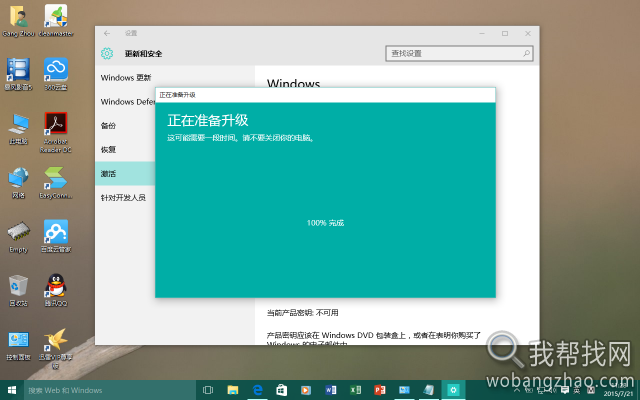Open the 360云盘 cloud desktop icon
The height and width of the screenshot is (400, 640).
[x=56, y=74]
